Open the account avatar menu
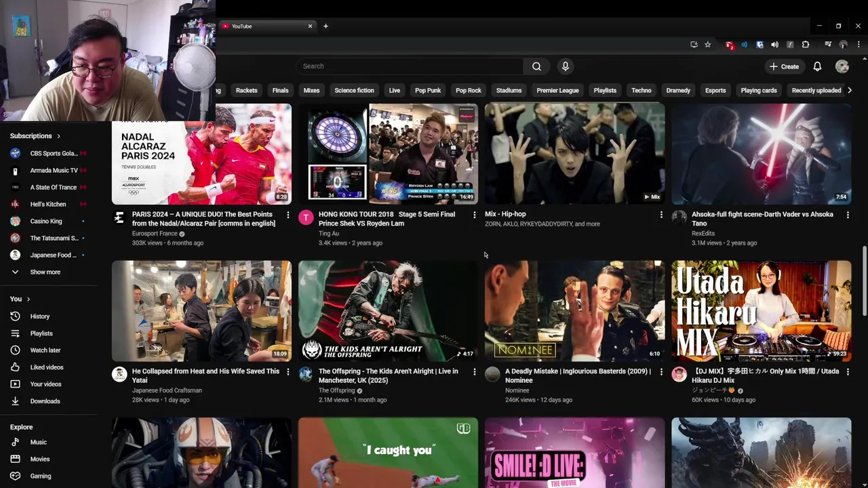 click(842, 66)
